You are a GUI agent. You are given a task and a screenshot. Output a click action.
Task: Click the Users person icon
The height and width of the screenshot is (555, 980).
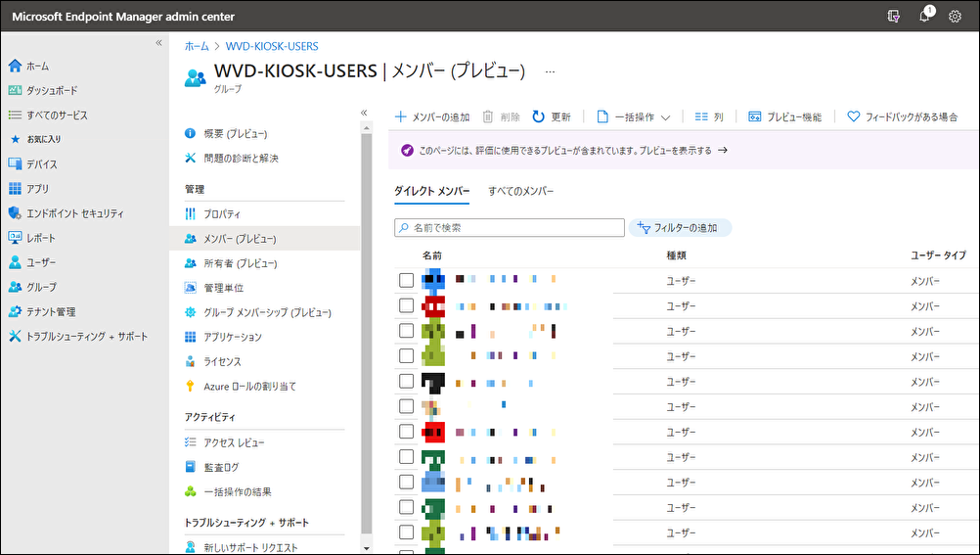15,262
